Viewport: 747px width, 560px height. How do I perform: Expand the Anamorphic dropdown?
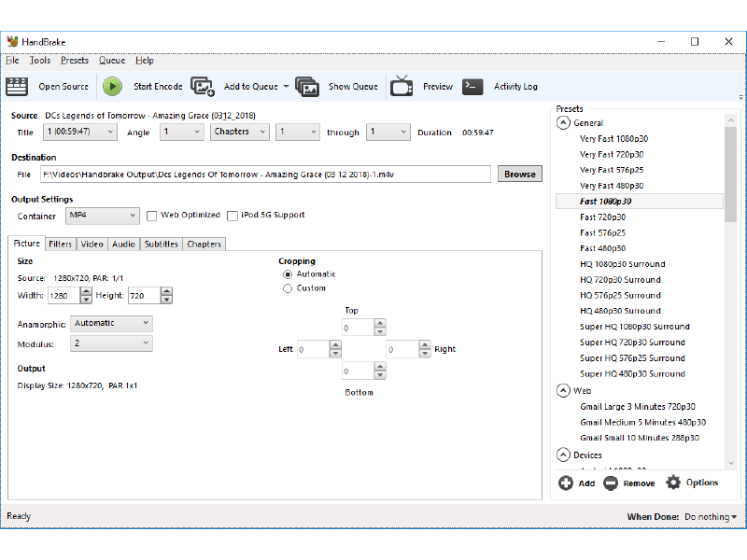[x=111, y=324]
